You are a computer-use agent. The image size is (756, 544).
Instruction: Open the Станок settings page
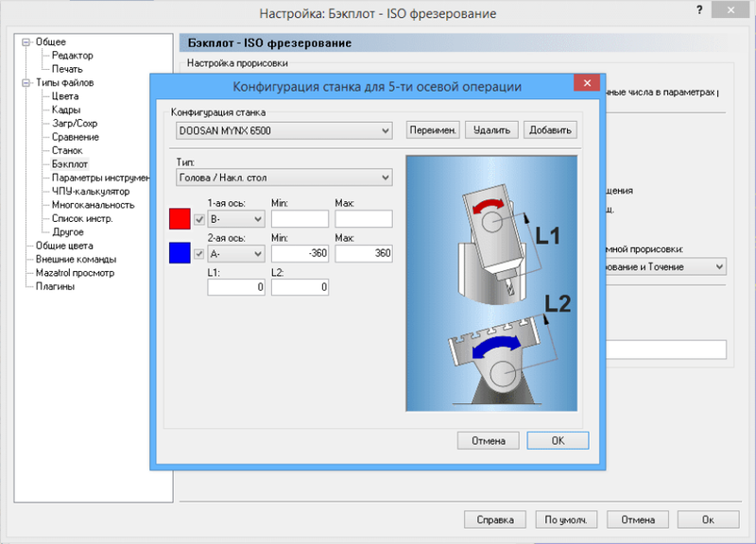tap(67, 150)
